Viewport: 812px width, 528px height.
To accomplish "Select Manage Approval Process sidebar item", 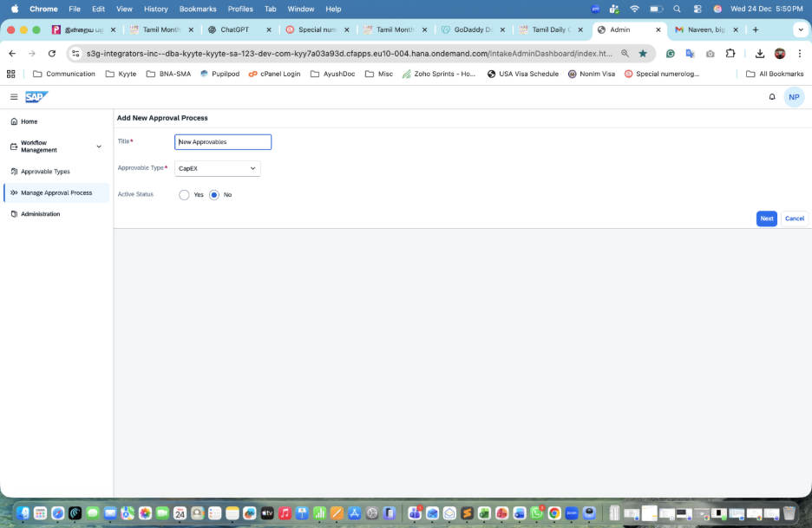I will [x=56, y=192].
